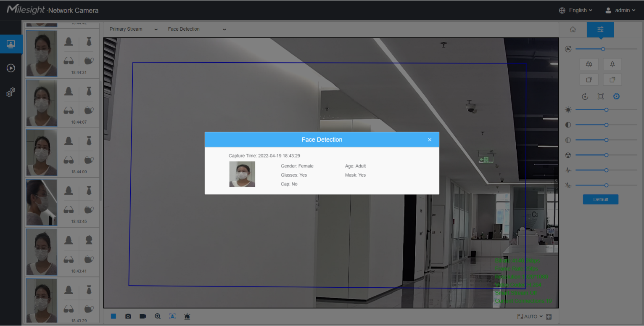
Task: Adjust the 3D DNR noise slider
Action: tap(606, 186)
